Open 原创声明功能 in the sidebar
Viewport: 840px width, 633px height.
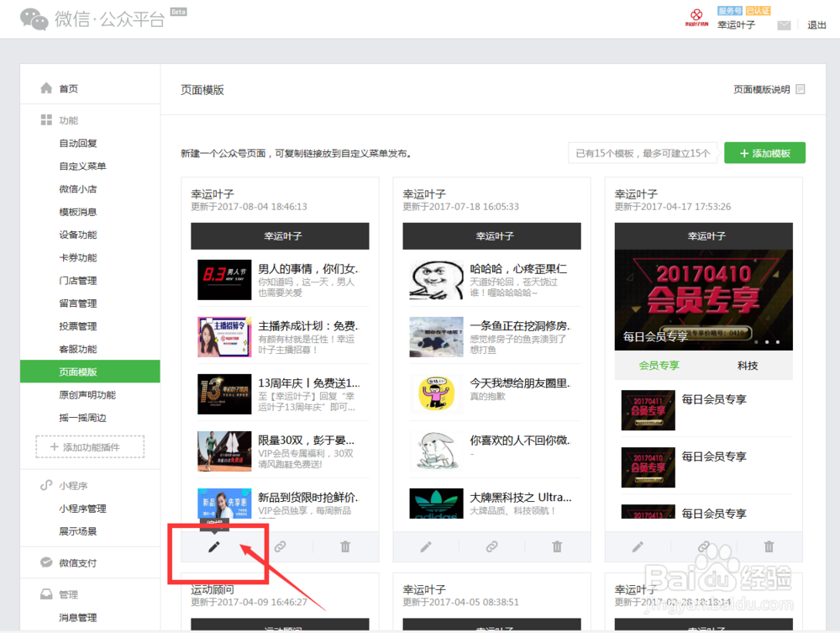87,395
